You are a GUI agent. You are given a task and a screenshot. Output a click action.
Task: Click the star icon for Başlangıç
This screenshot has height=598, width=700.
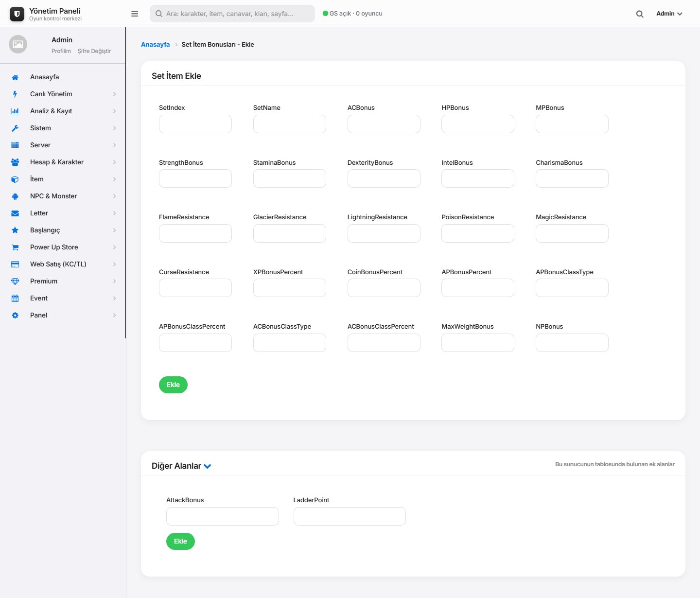pyautogui.click(x=15, y=230)
